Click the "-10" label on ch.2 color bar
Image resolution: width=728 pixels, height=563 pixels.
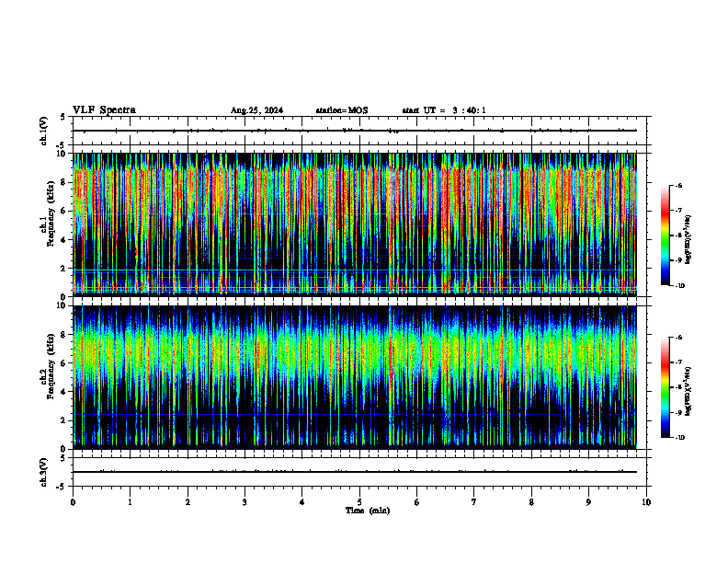[679, 438]
